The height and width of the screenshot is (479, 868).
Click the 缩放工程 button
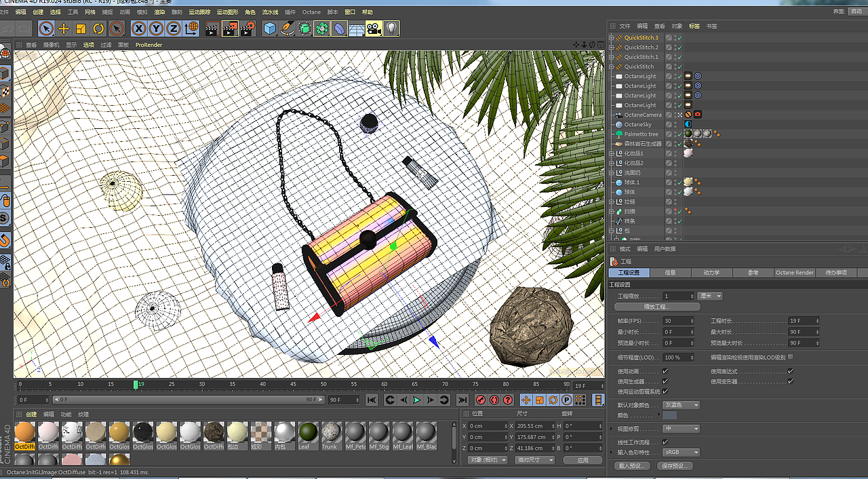(656, 307)
